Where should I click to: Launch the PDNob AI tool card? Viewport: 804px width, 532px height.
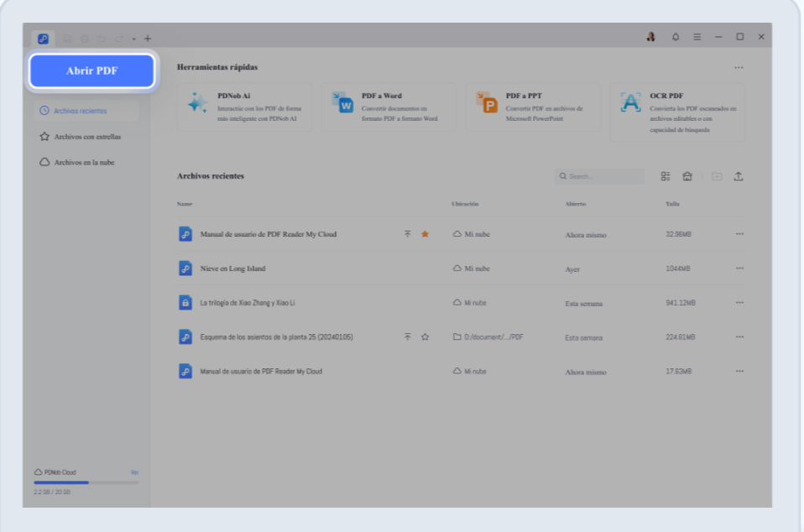(244, 107)
